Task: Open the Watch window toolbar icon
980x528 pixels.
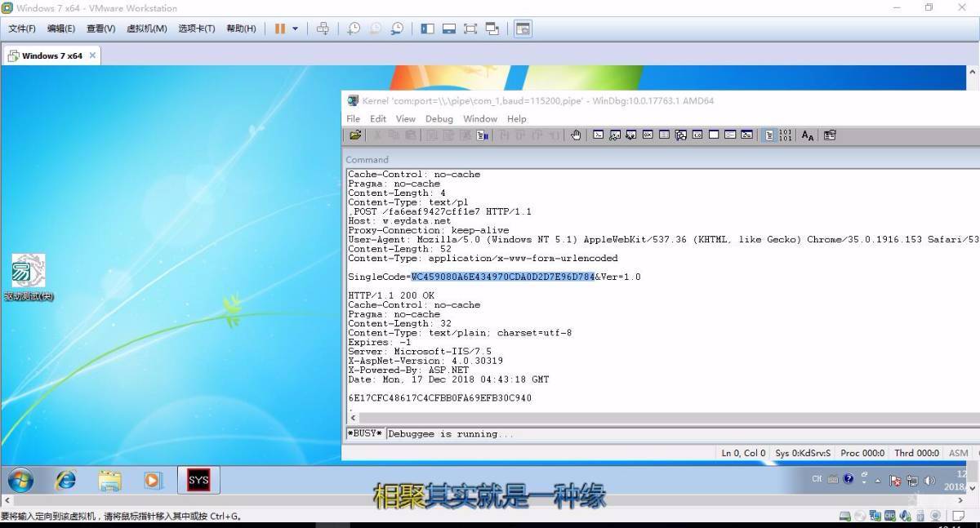Action: [x=615, y=135]
